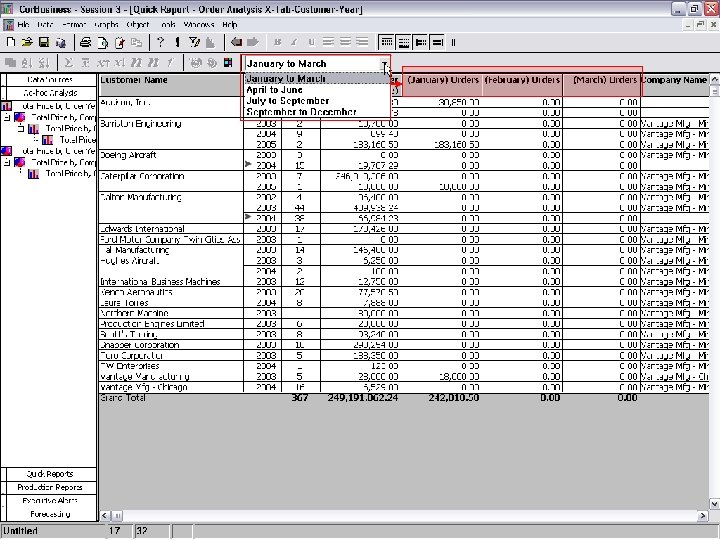Toggle the second grid layout button
Screen dimensions: 720x540
[x=404, y=43]
